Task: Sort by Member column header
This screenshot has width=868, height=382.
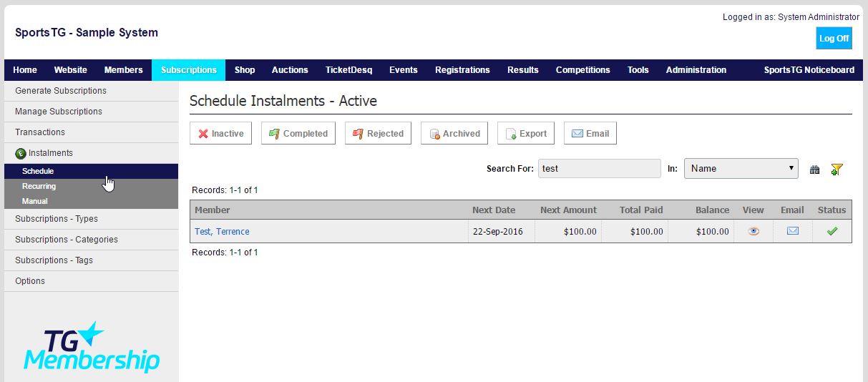Action: tap(213, 210)
